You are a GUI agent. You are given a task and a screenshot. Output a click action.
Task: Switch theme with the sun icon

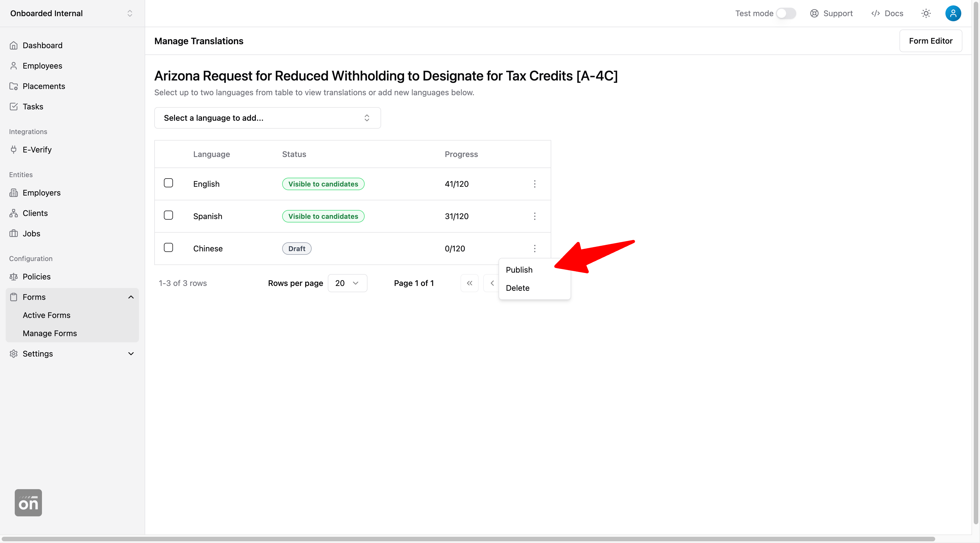pyautogui.click(x=926, y=13)
